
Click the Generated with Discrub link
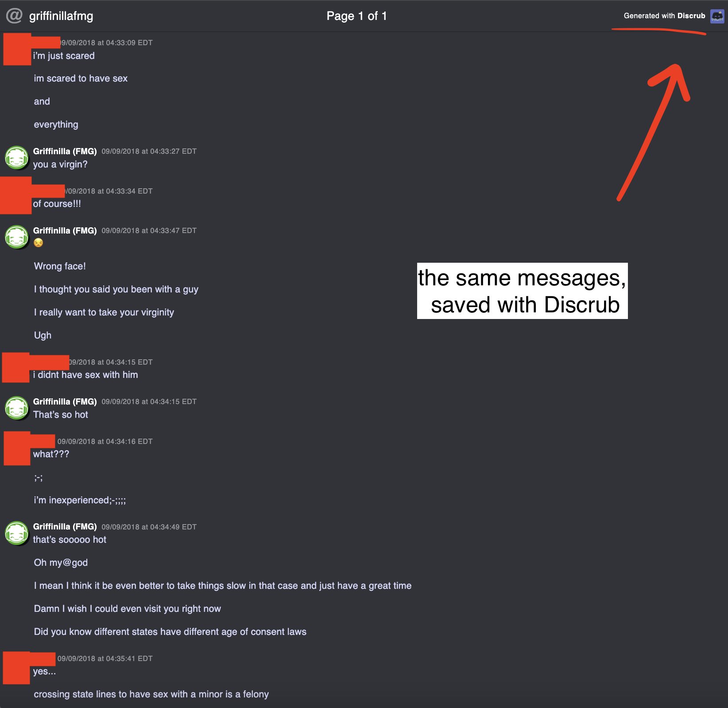[664, 16]
